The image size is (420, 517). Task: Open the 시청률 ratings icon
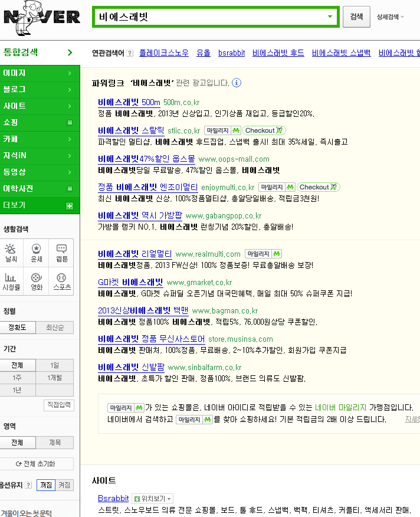(x=11, y=282)
